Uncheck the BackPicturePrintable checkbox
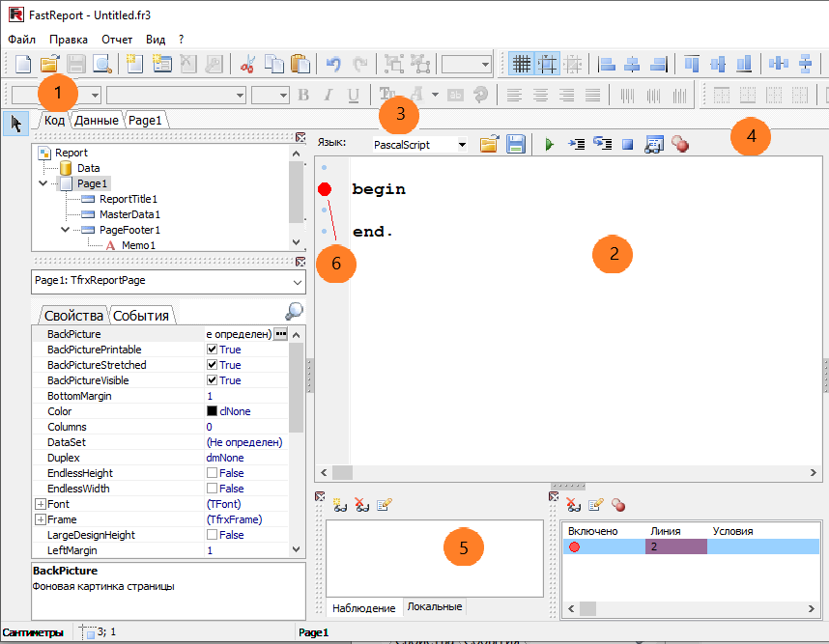This screenshot has height=644, width=829. (213, 350)
